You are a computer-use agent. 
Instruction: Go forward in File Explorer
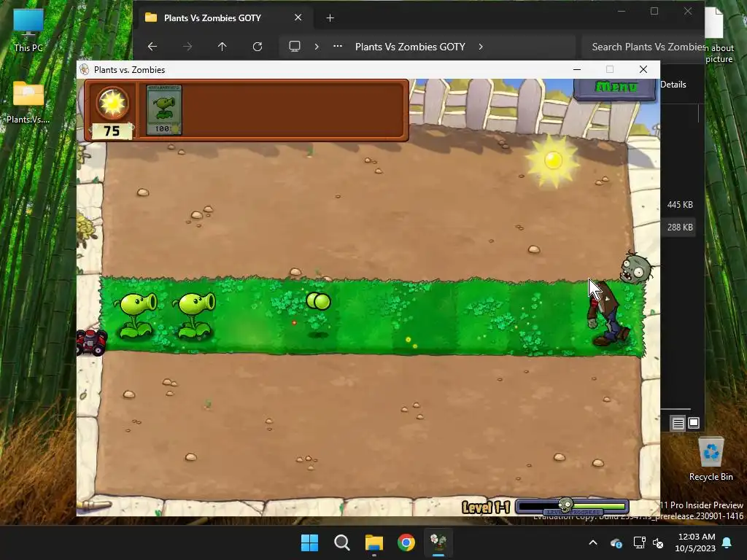coord(187,47)
